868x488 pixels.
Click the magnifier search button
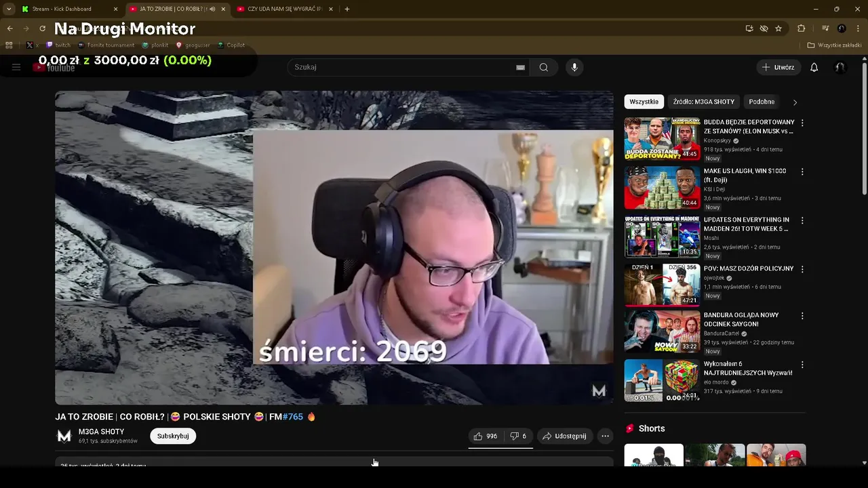(x=544, y=67)
